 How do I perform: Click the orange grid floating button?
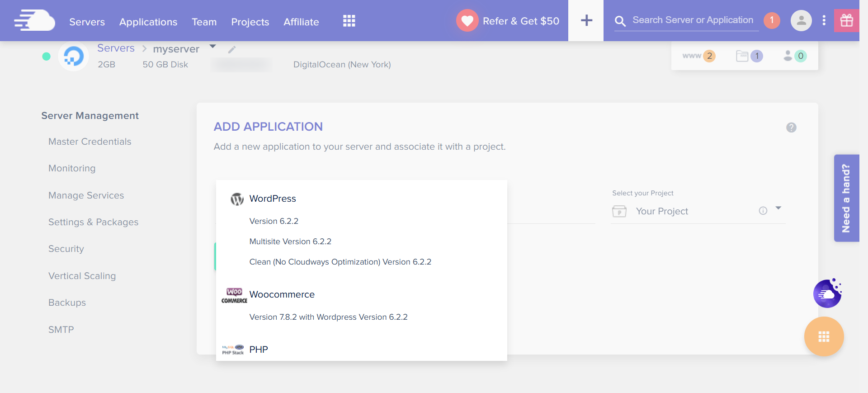click(824, 336)
